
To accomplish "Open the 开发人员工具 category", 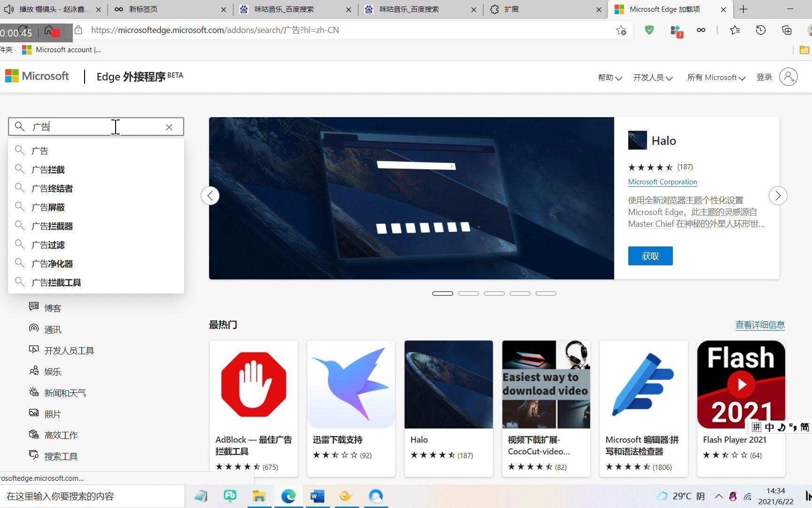I will tap(62, 350).
